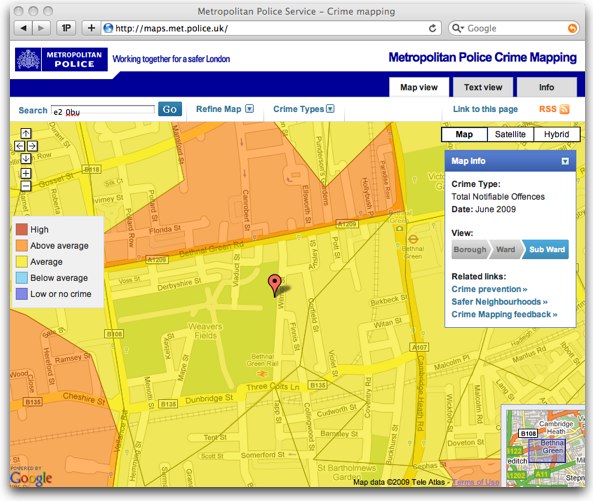
Task: Switch view to Sub Ward level
Action: [546, 250]
